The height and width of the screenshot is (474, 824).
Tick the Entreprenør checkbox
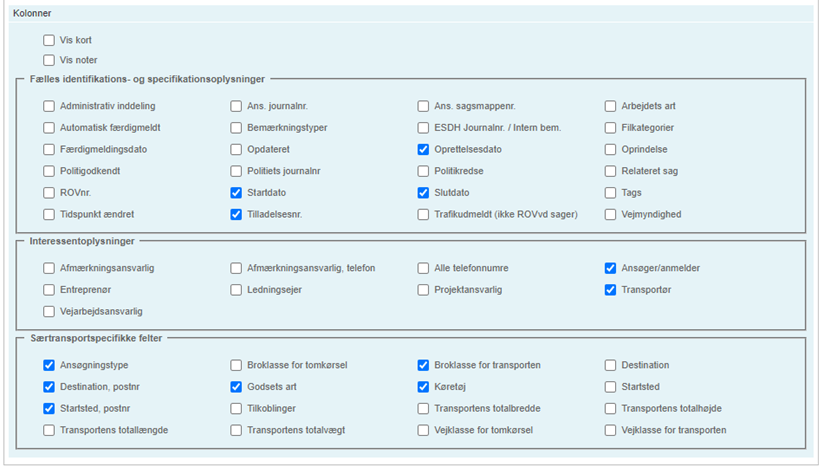coord(49,290)
